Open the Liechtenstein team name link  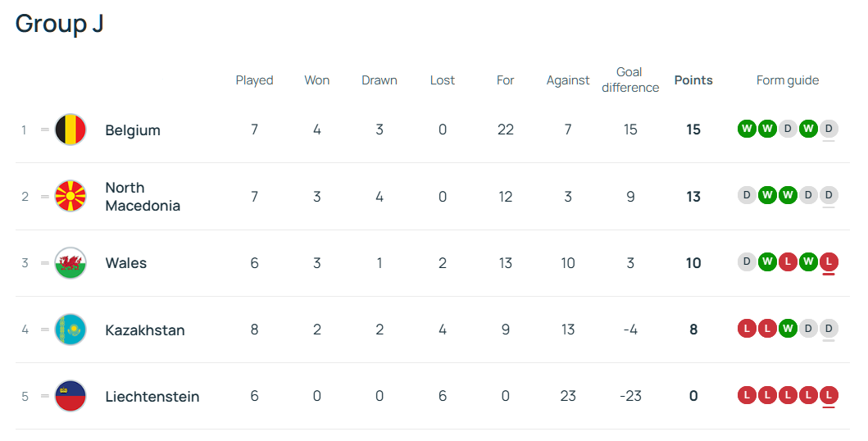pyautogui.click(x=152, y=397)
